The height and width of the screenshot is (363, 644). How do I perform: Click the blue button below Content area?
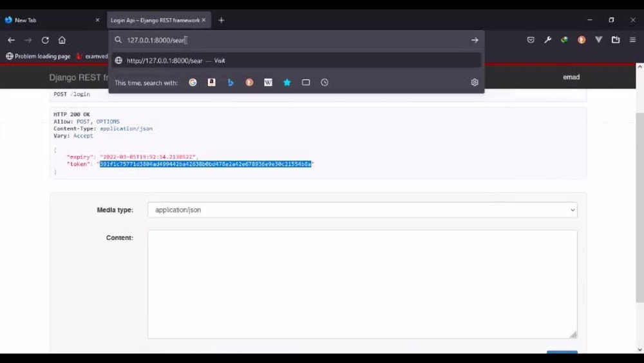[x=562, y=352]
